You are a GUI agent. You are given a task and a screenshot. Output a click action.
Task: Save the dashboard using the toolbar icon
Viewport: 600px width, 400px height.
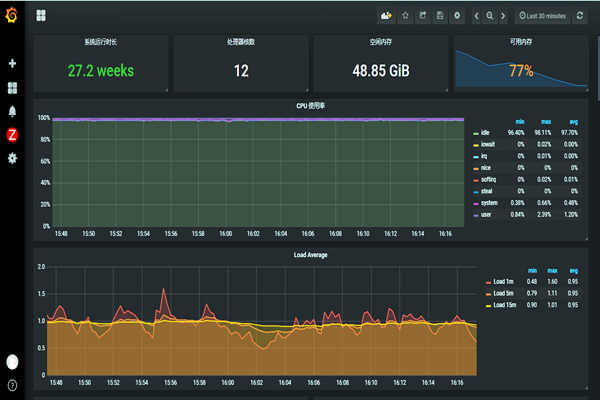click(439, 16)
